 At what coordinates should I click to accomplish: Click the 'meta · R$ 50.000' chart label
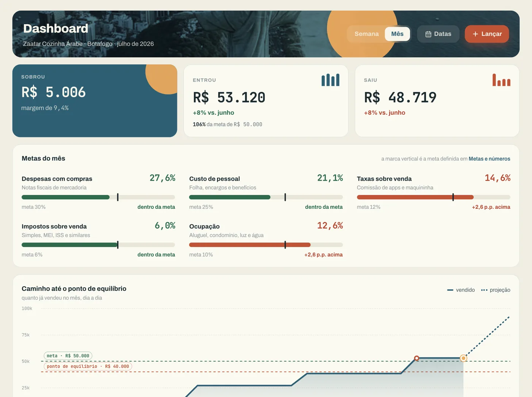pos(68,356)
